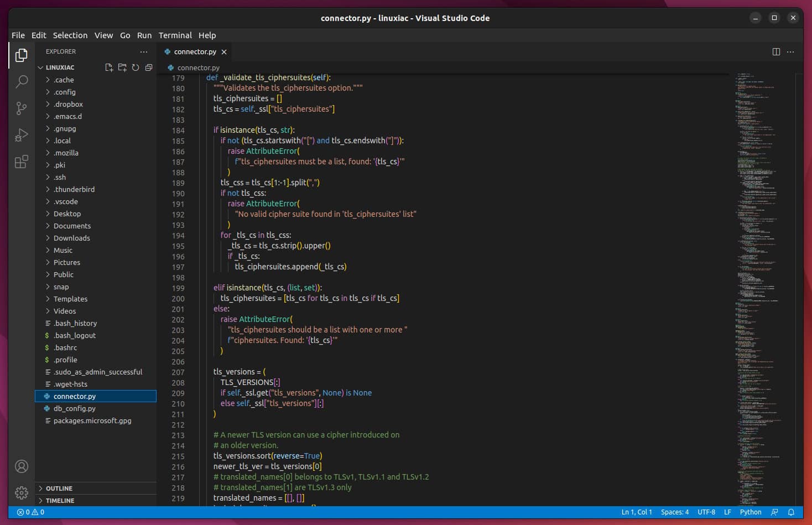The width and height of the screenshot is (812, 525).
Task: Expand the OUTLINE section
Action: (x=61, y=488)
